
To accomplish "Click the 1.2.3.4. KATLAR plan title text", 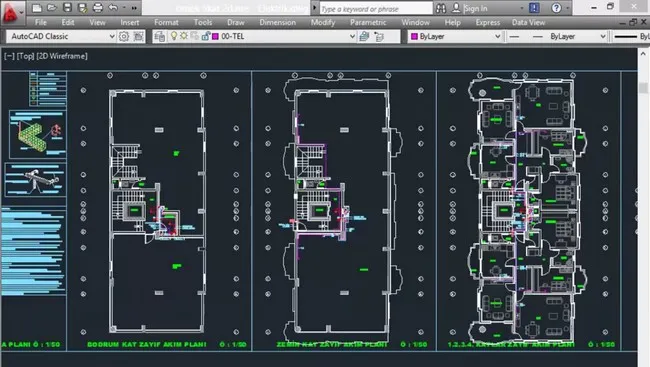I will [x=511, y=345].
